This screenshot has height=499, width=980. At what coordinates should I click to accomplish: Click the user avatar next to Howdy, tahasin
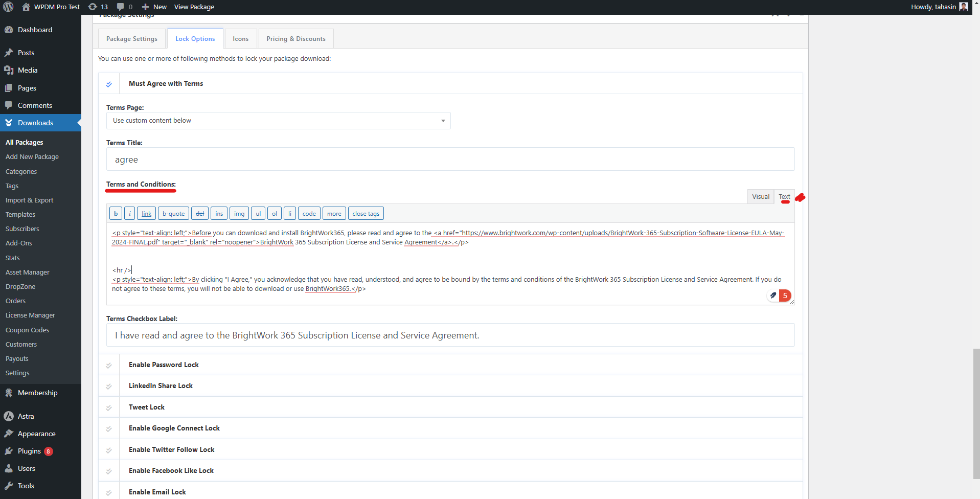click(964, 7)
